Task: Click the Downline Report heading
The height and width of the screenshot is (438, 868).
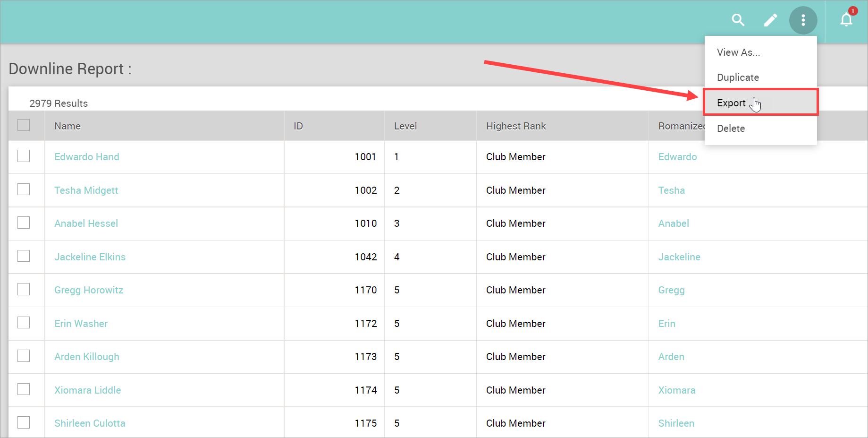Action: pos(70,69)
